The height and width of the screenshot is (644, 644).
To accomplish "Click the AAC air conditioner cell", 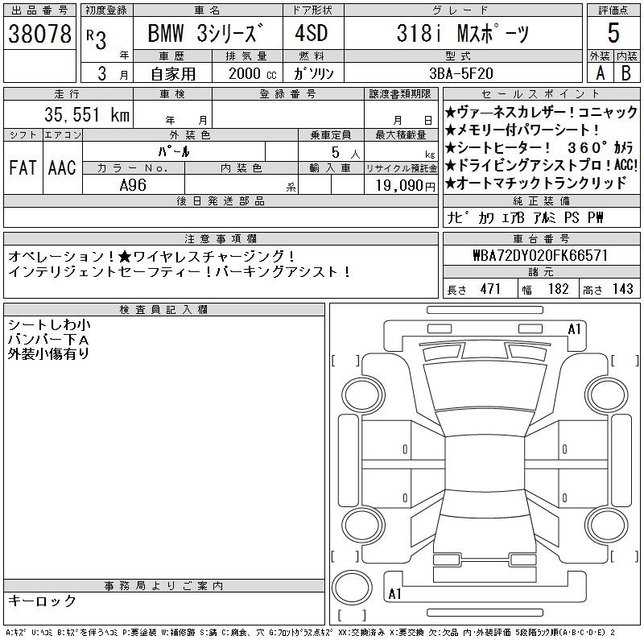I will point(62,167).
